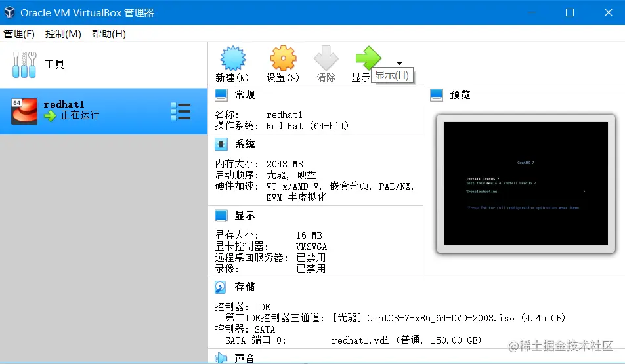Open the redhat1 machine tools list menu
Viewport: 625px width, 364px height.
point(181,111)
